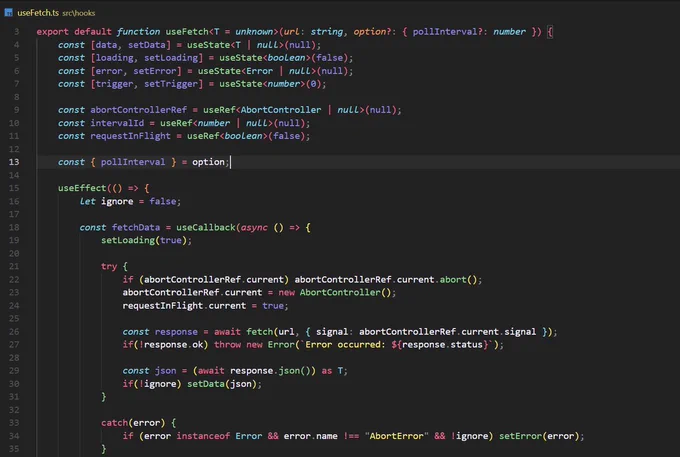Click 'response.status' inside the template string
This screenshot has width=680, height=457.
[442, 345]
